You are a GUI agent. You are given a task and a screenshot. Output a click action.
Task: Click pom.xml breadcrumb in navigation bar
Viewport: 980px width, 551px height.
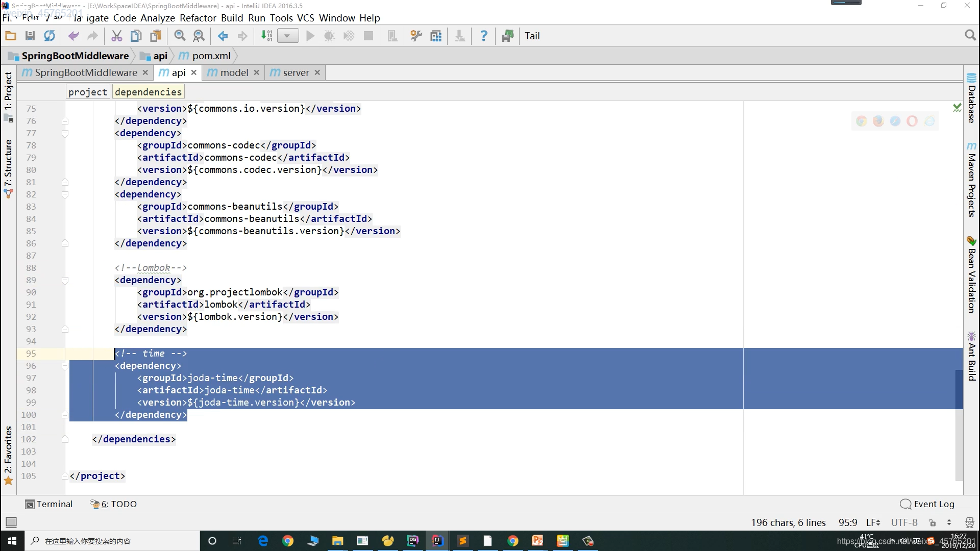(205, 56)
